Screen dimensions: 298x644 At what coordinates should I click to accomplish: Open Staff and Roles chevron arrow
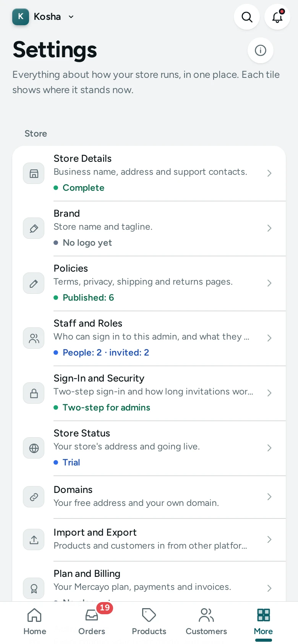coord(269,338)
